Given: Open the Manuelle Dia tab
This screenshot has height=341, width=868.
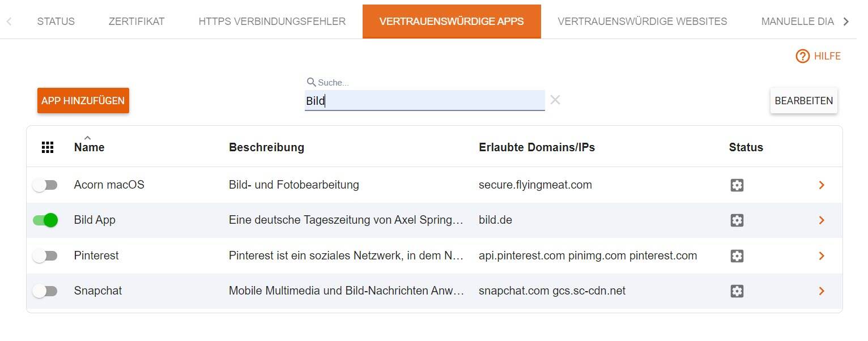Looking at the screenshot, I should (x=797, y=22).
